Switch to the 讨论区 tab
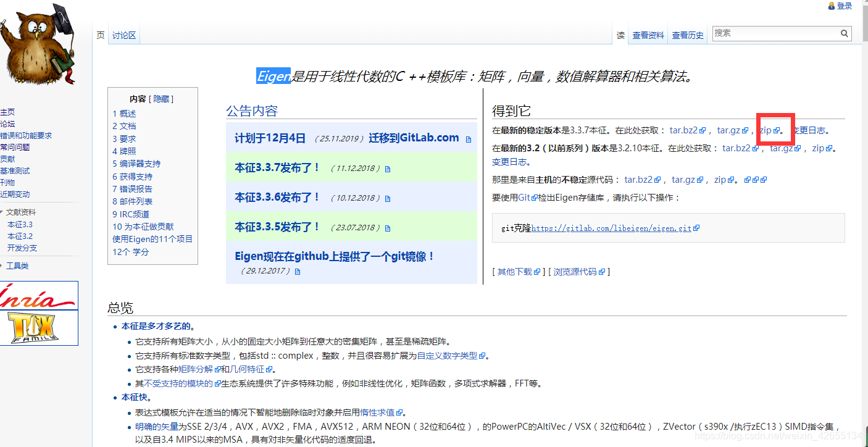Viewport: 868px width, 447px height. pyautogui.click(x=123, y=35)
